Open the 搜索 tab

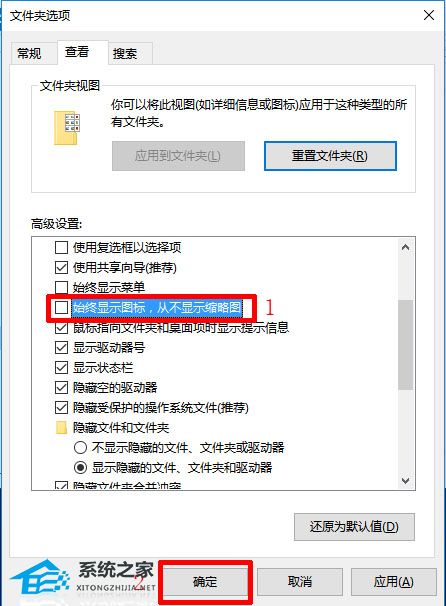(x=125, y=53)
